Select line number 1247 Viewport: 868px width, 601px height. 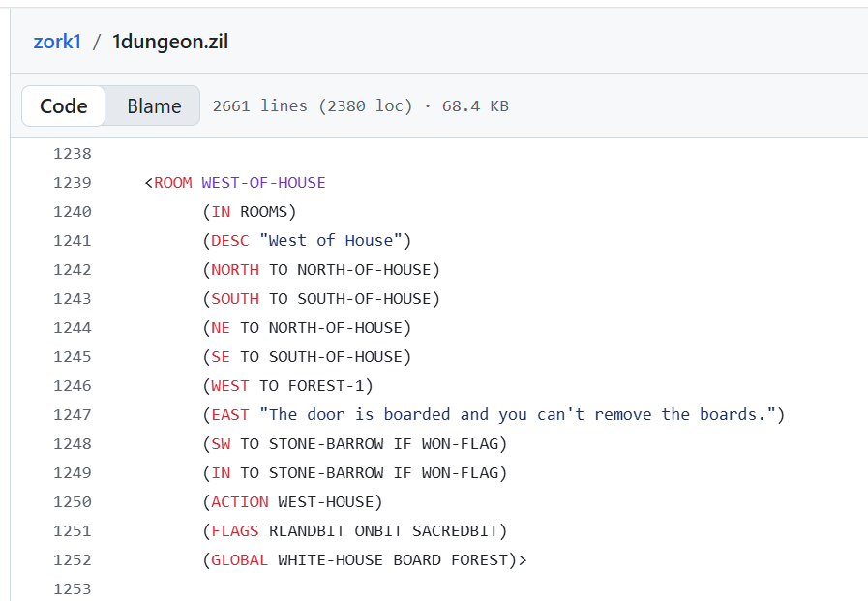click(72, 415)
